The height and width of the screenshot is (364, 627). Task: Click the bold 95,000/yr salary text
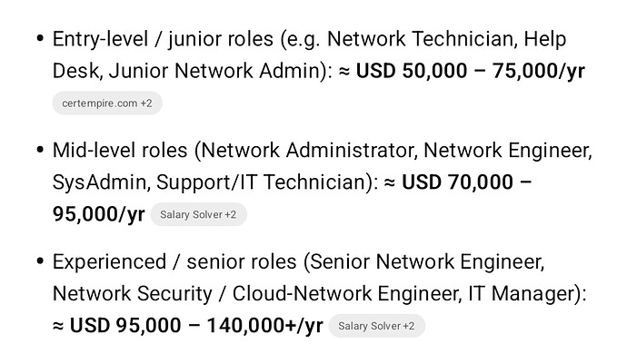tap(98, 214)
